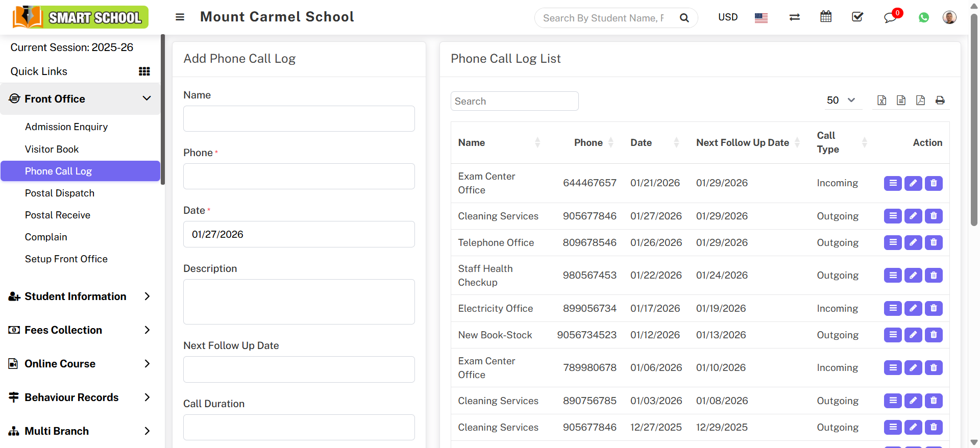Open the 50 rows-per-page dropdown
The height and width of the screenshot is (448, 980).
841,101
